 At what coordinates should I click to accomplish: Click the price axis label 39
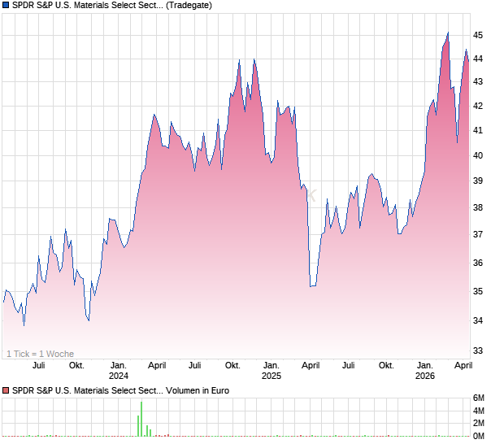pos(478,181)
